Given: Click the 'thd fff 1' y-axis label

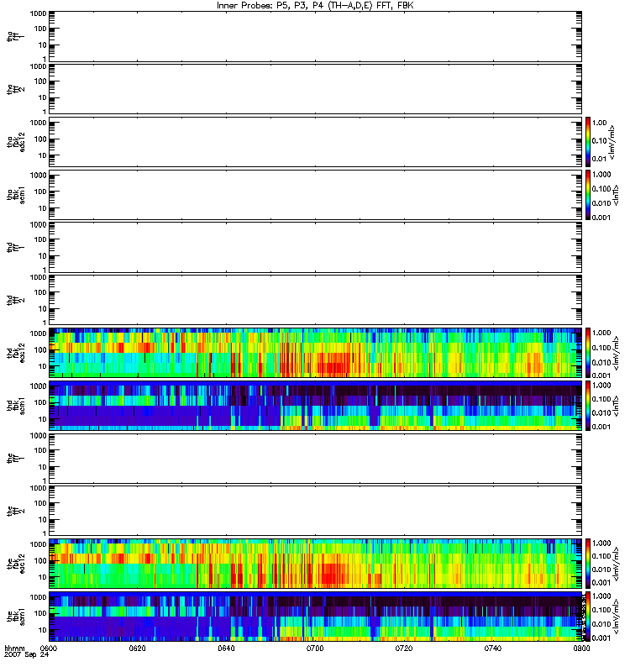Looking at the screenshot, I should tap(15, 247).
